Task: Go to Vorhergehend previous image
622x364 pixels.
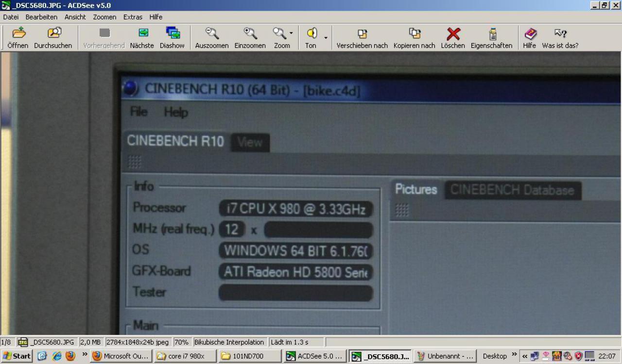Action: (104, 38)
